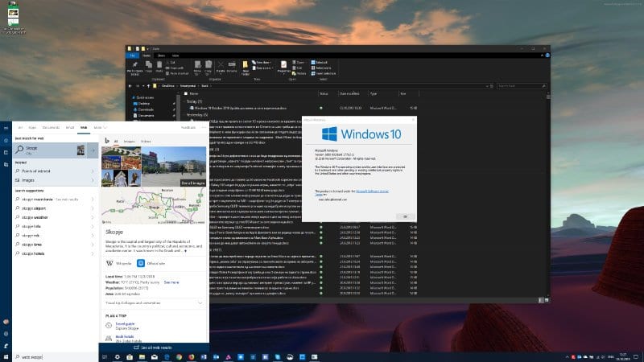Image resolution: width=644 pixels, height=362 pixels.
Task: Click the Feedback link in search panel
Action: (x=188, y=128)
